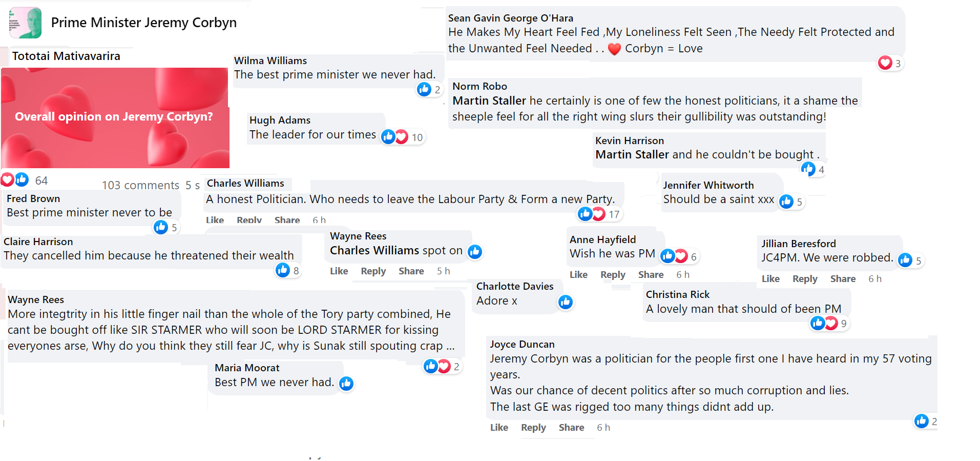Viewport: 980px width, 461px height.
Task: Open Charles Williams mention in Wayne Rees' reply
Action: coord(374,250)
